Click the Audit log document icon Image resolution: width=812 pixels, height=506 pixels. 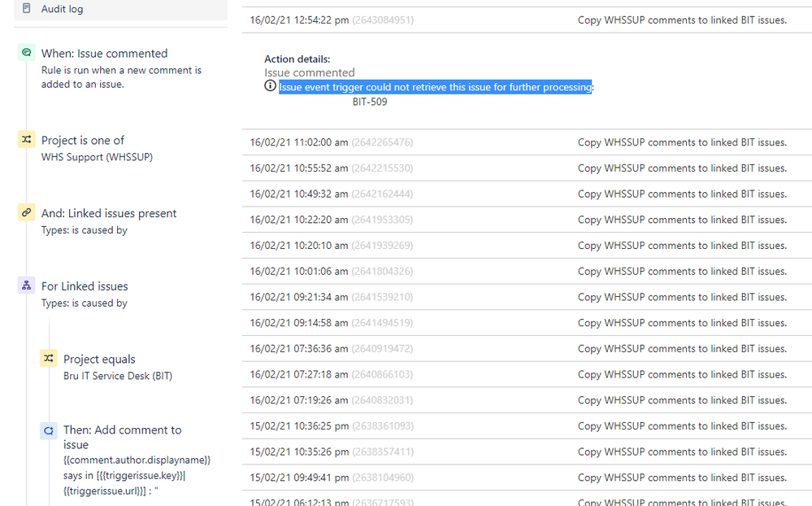[26, 8]
